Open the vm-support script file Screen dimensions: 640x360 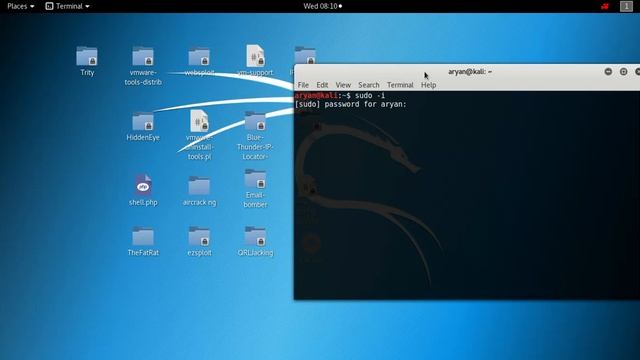pos(255,56)
